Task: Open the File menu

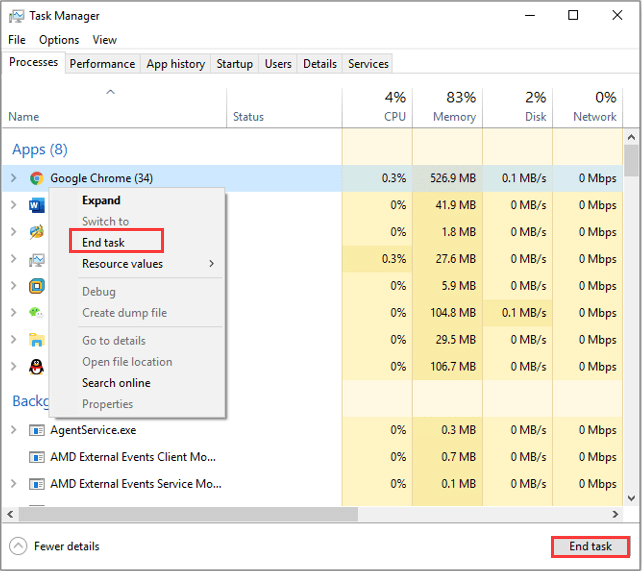Action: pos(17,40)
